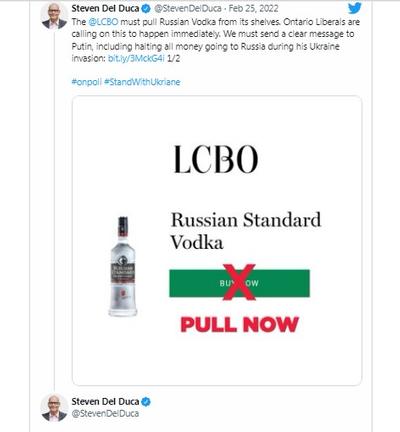Click the Russian Standard vodka bottle image

[x=123, y=266]
